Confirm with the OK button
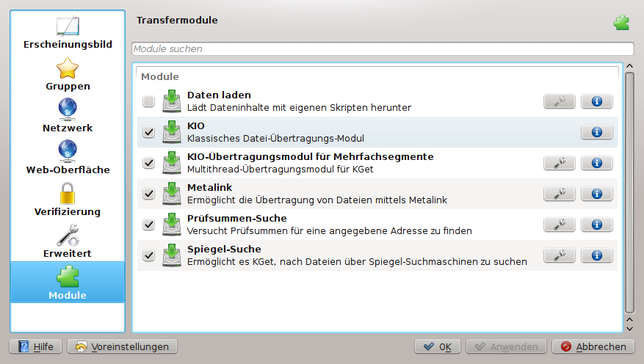 438,347
